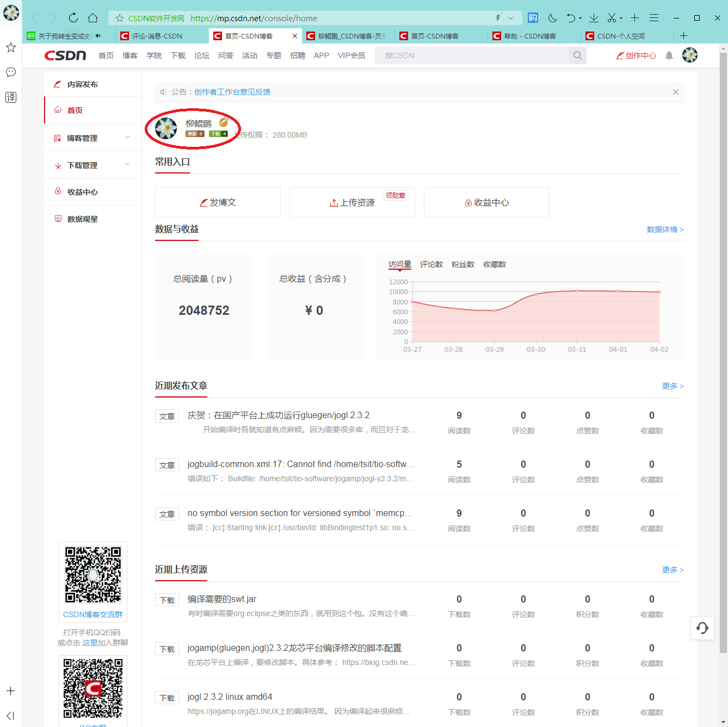Image resolution: width=728 pixels, height=727 pixels.
Task: Click the browser refresh icon
Action: 73,18
